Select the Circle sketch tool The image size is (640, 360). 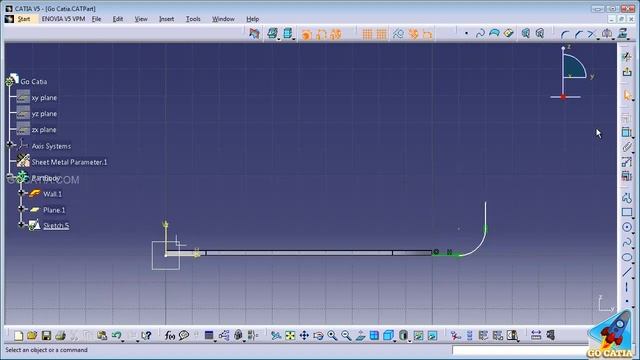coord(627,227)
